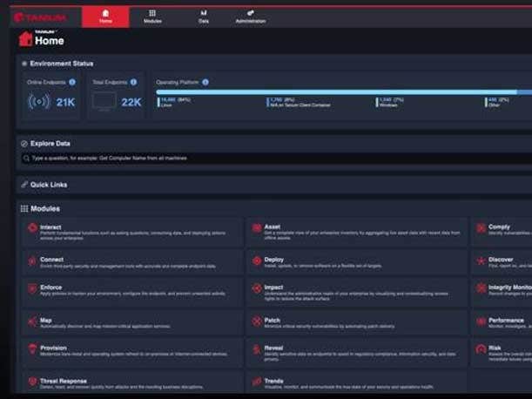Click the Deploy module icon
The image size is (532, 399).
tap(257, 260)
